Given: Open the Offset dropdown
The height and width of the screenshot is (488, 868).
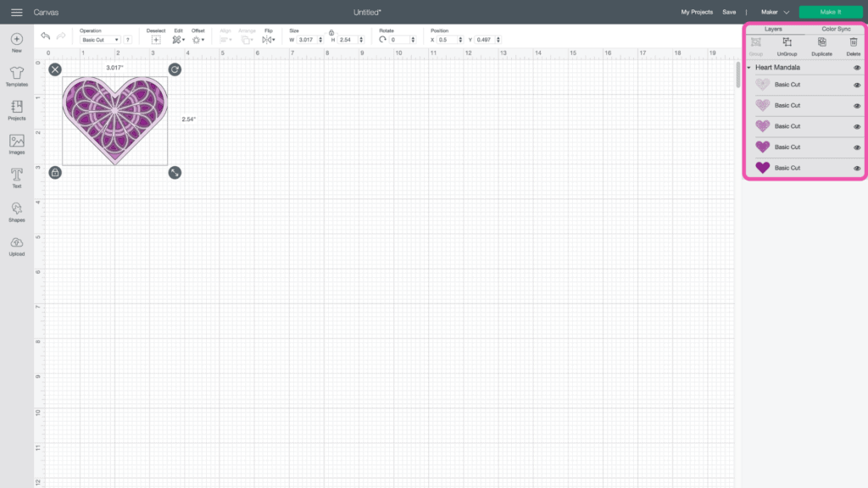Looking at the screenshot, I should pos(198,40).
